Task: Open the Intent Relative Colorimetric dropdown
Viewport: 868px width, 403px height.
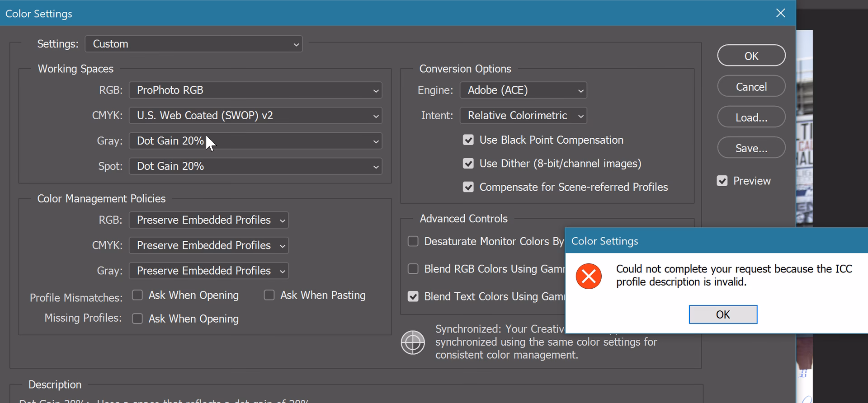Action: pos(523,115)
